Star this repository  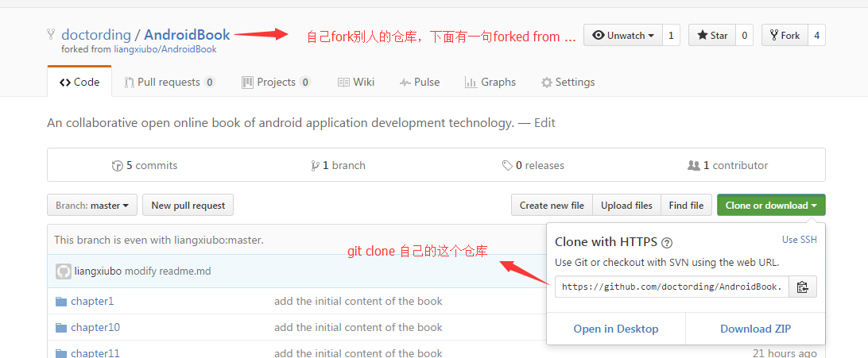click(x=712, y=36)
